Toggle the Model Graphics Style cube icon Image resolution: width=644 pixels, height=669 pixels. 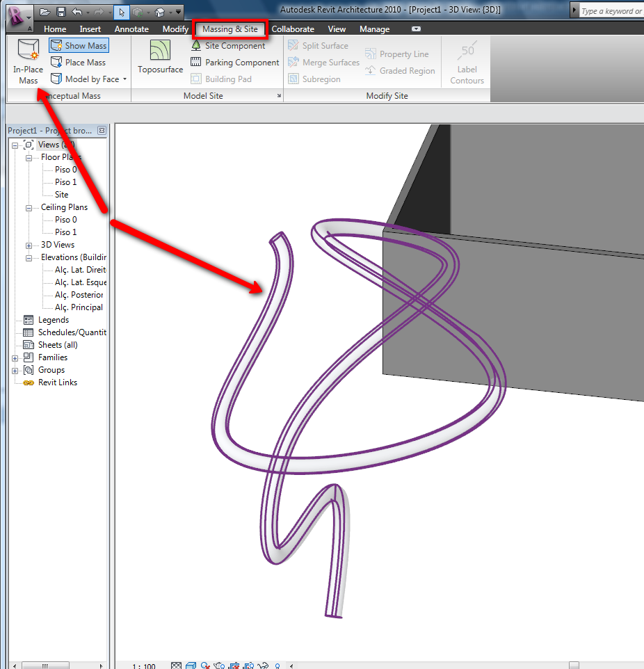pos(191,665)
